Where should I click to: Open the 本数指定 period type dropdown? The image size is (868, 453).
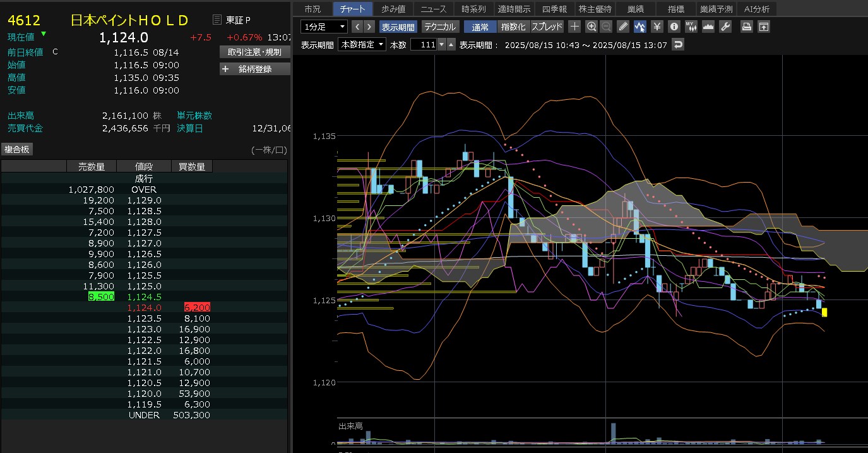[362, 44]
